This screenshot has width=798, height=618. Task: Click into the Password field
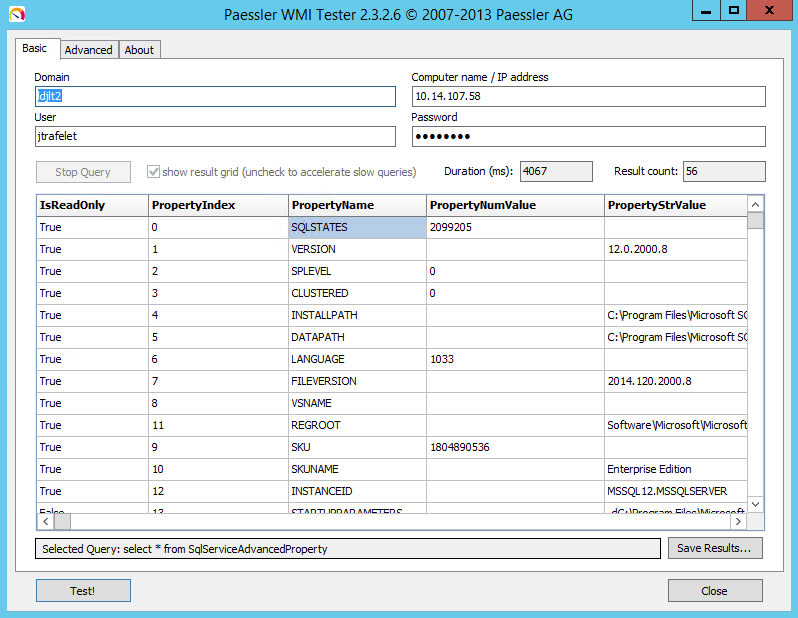coord(588,136)
